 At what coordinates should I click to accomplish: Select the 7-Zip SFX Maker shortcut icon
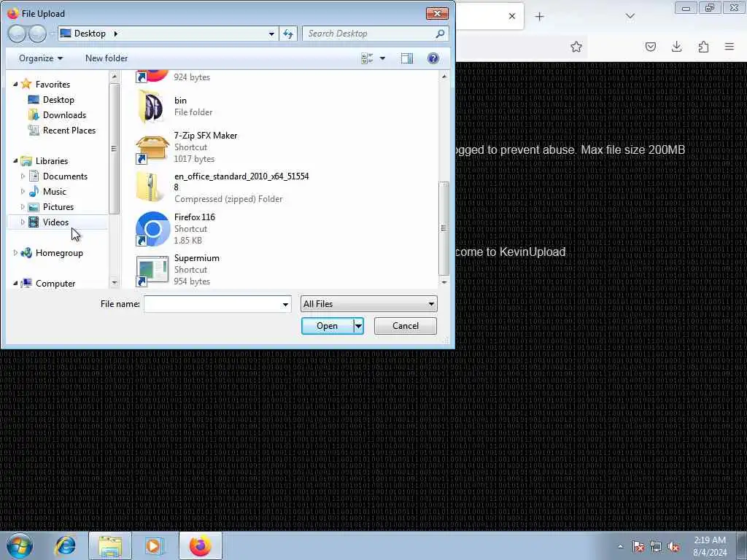coord(152,147)
